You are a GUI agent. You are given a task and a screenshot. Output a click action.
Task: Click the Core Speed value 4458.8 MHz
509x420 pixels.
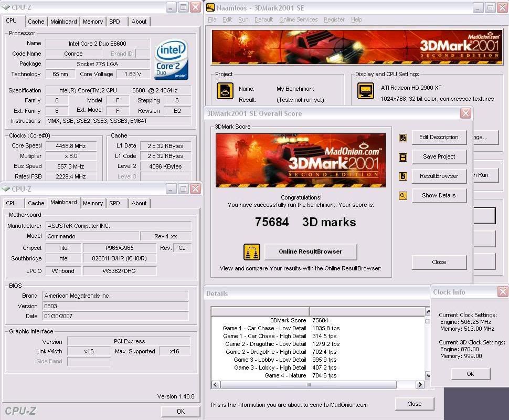[x=71, y=146]
